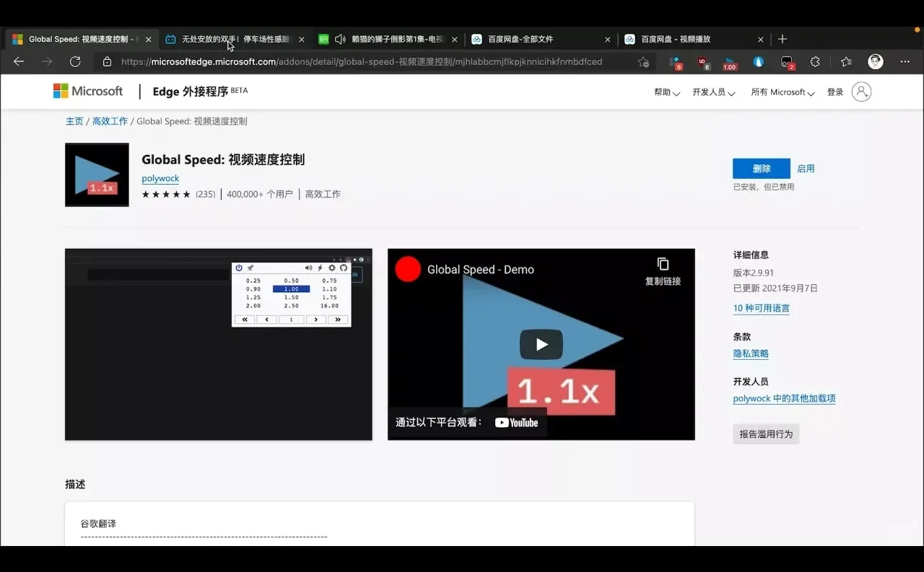Toggle the power button in the Global Speed popup
This screenshot has width=924, height=572.
(239, 268)
